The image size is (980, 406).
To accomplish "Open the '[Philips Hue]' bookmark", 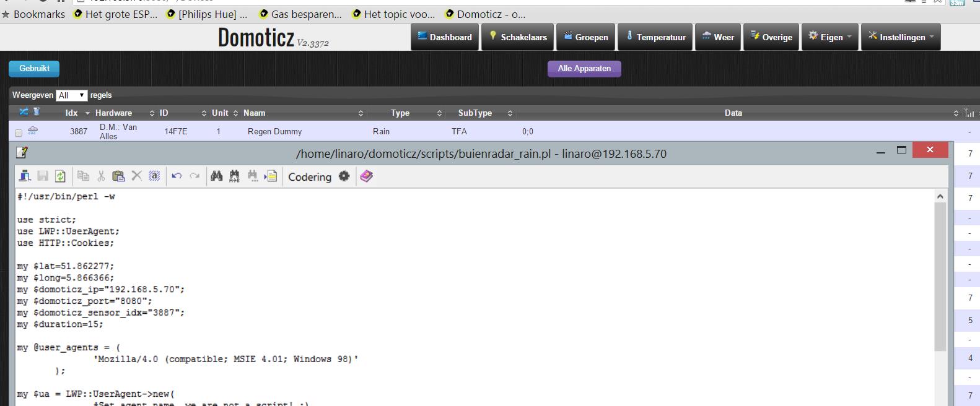I will [208, 14].
